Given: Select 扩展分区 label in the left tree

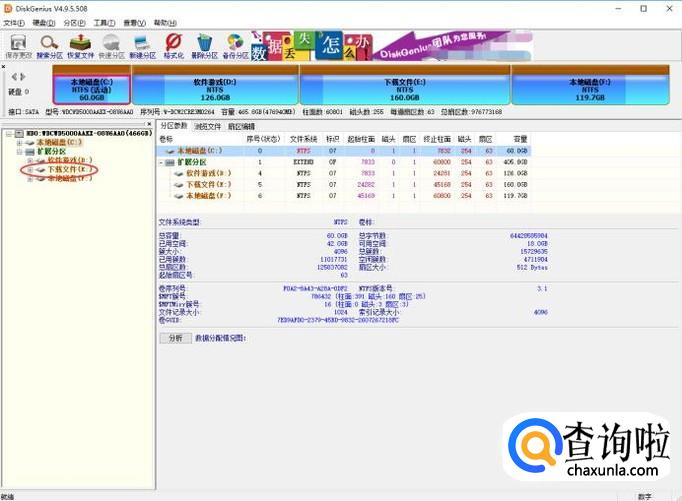Looking at the screenshot, I should pos(51,152).
